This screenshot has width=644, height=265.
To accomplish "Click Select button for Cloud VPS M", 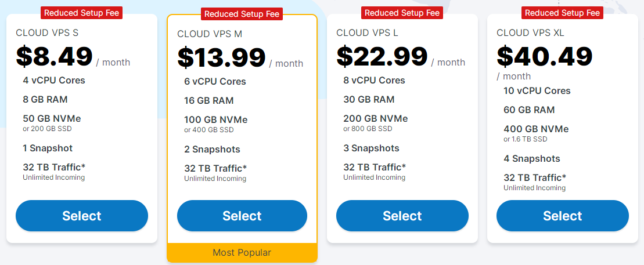I will [x=242, y=216].
